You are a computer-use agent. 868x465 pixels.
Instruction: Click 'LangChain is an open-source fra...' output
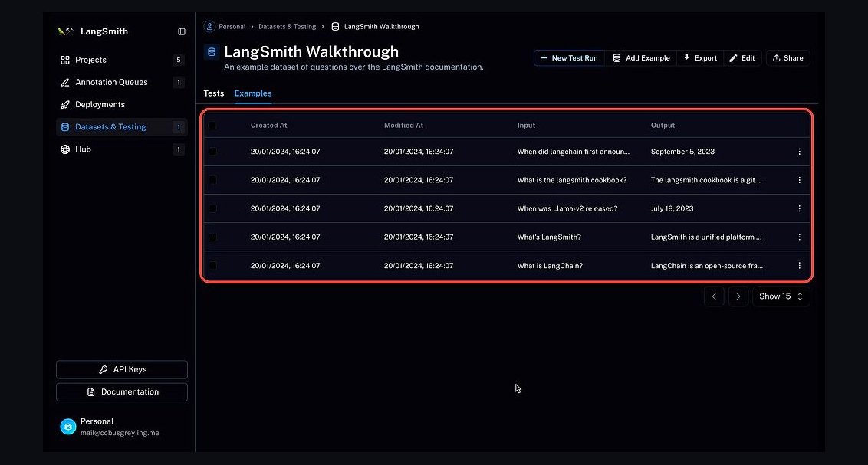click(707, 265)
